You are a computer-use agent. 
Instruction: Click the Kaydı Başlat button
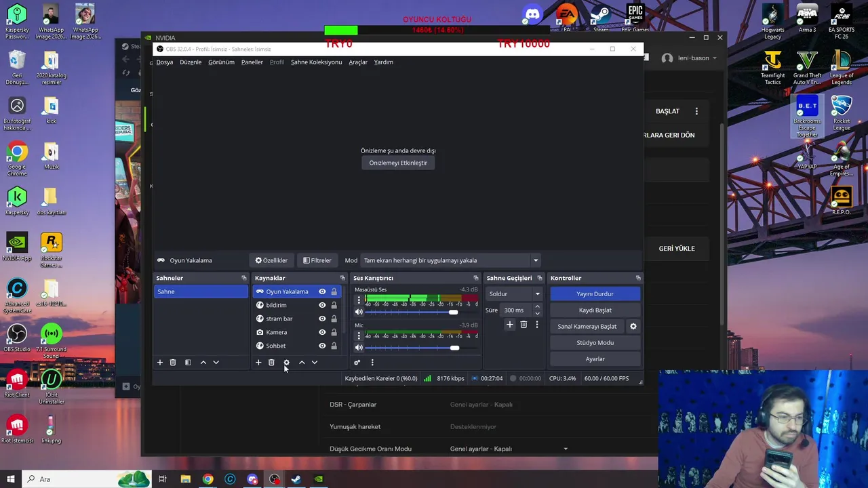(595, 310)
